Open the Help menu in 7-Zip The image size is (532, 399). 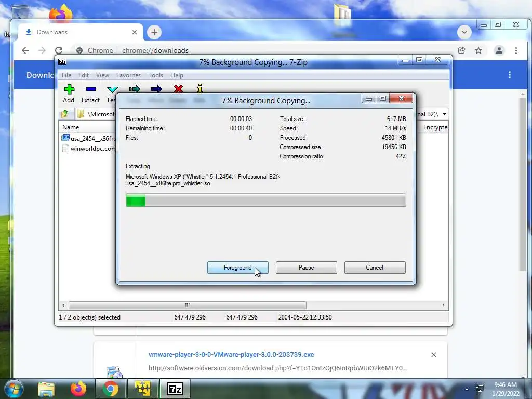(177, 75)
